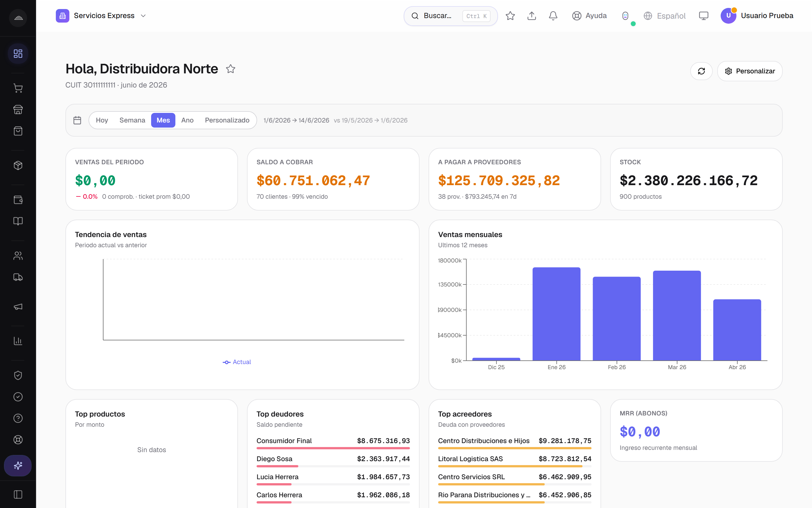
Task: Click the Litoral Logistica SAS progress bar
Action: pyautogui.click(x=515, y=466)
